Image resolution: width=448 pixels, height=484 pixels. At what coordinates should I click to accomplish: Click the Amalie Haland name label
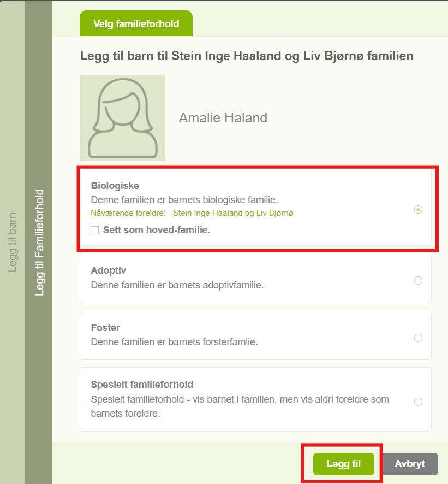coord(223,118)
